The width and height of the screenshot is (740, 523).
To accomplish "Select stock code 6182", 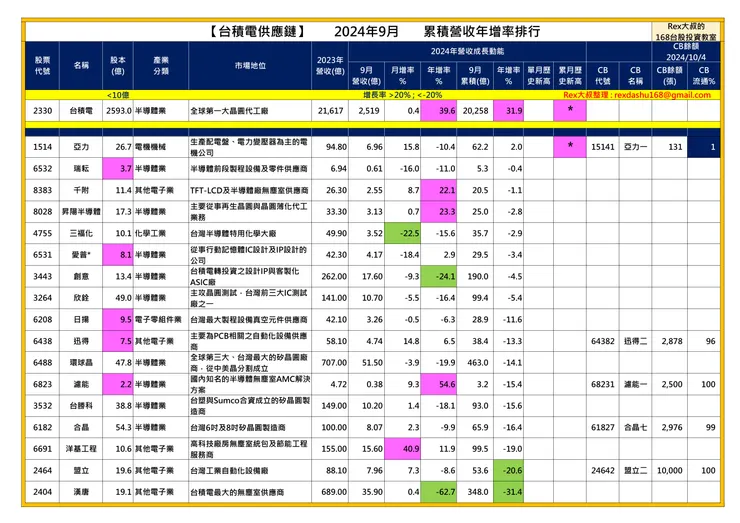I will [42, 427].
